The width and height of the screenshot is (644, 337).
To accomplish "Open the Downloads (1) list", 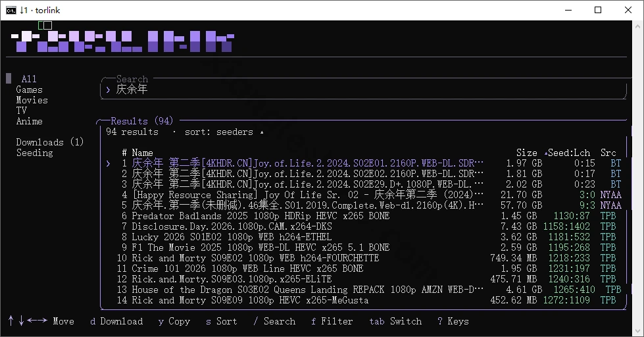I will tap(50, 142).
